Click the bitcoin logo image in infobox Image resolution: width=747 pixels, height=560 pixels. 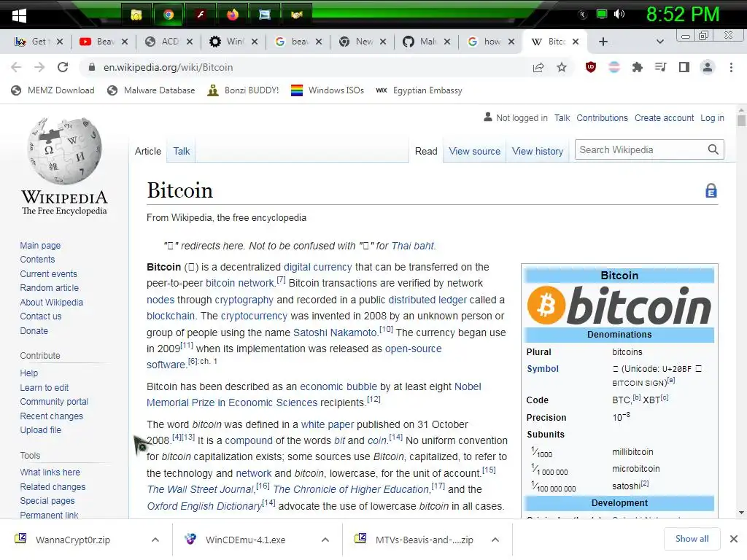point(619,305)
